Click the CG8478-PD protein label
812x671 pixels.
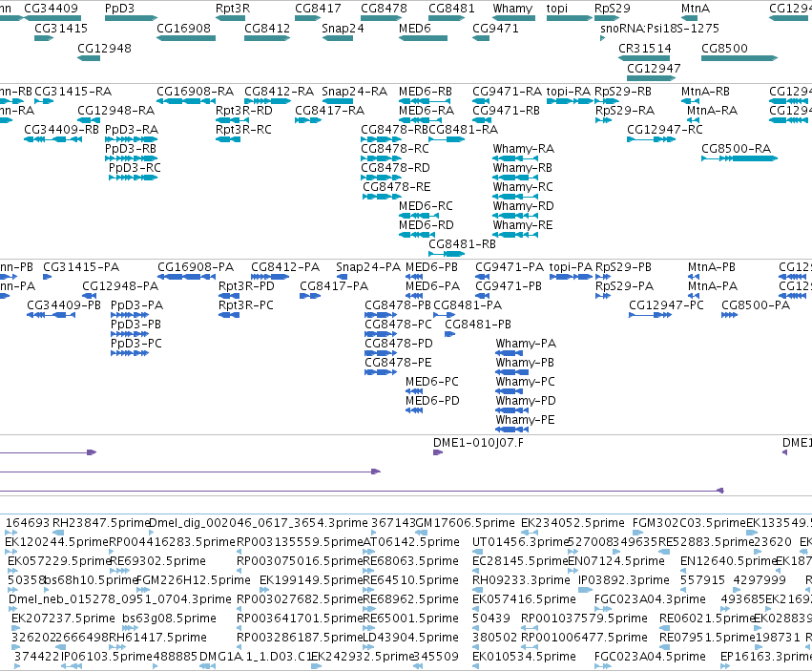399,344
